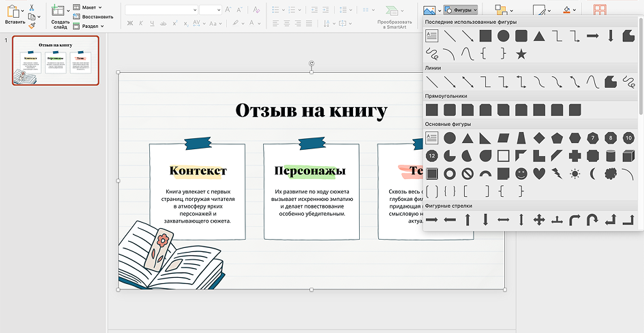Click the cut scissors icon
This screenshot has height=333, width=644.
point(31,7)
